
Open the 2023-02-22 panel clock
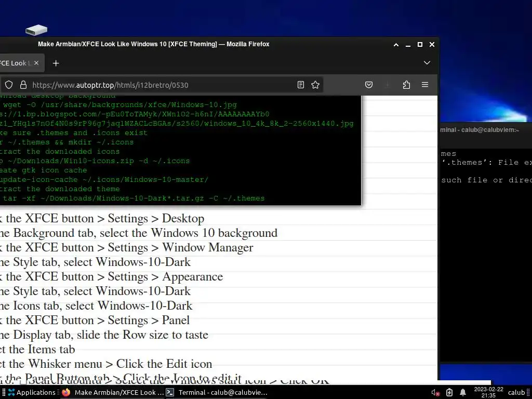[x=488, y=392]
